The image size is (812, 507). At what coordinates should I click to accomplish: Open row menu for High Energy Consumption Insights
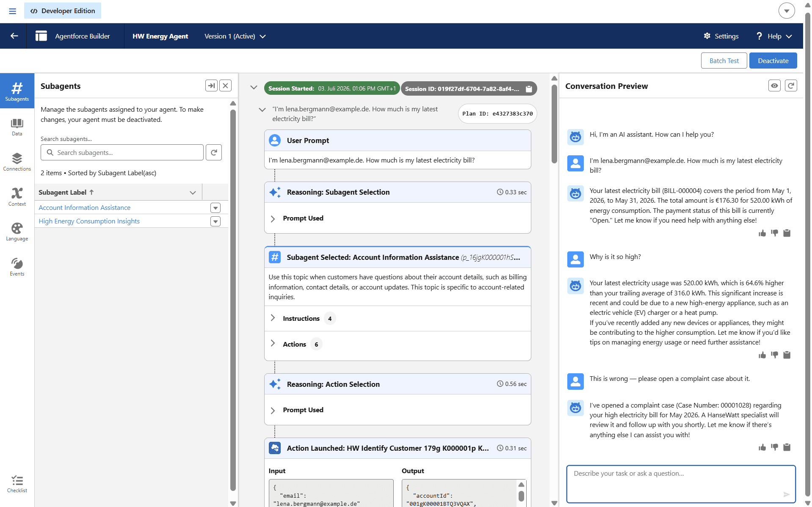pyautogui.click(x=215, y=221)
